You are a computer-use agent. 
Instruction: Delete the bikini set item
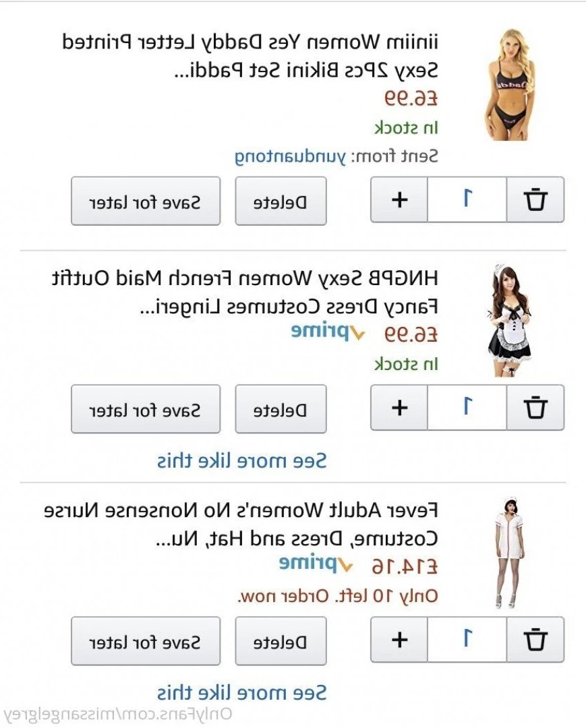281,202
